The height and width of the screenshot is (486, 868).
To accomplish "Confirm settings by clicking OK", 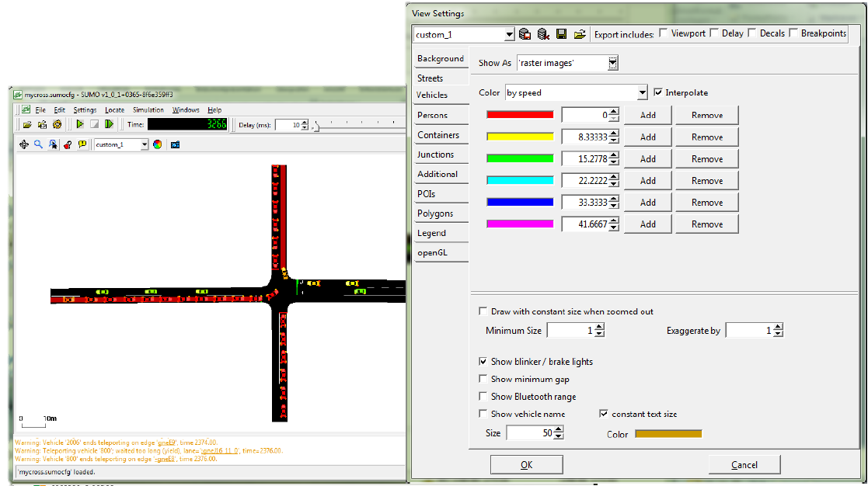I will tap(526, 464).
